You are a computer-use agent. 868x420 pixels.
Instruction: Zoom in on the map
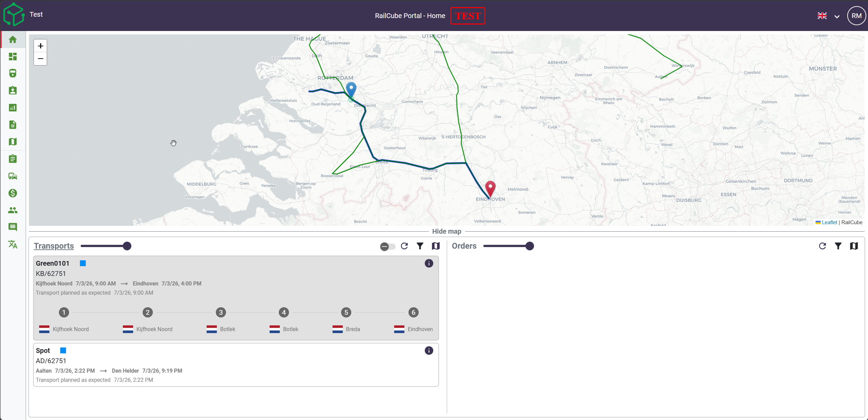click(x=41, y=46)
